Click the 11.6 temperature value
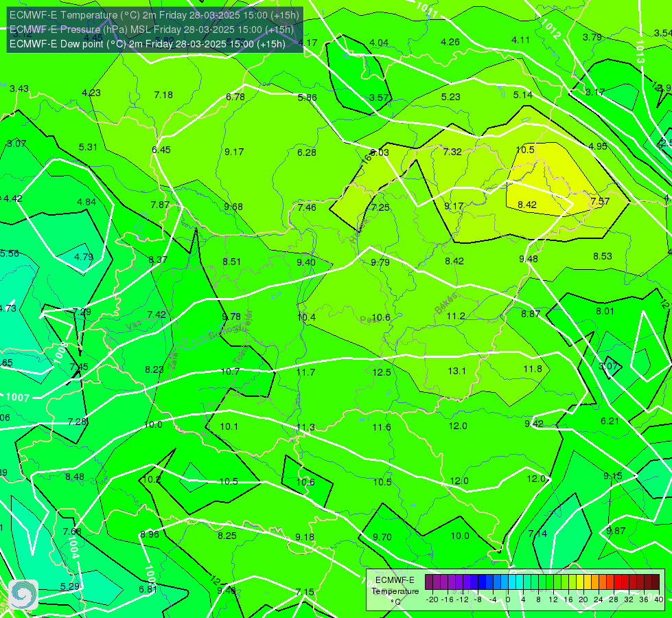Viewport: 672px width, 618px height. click(x=382, y=427)
